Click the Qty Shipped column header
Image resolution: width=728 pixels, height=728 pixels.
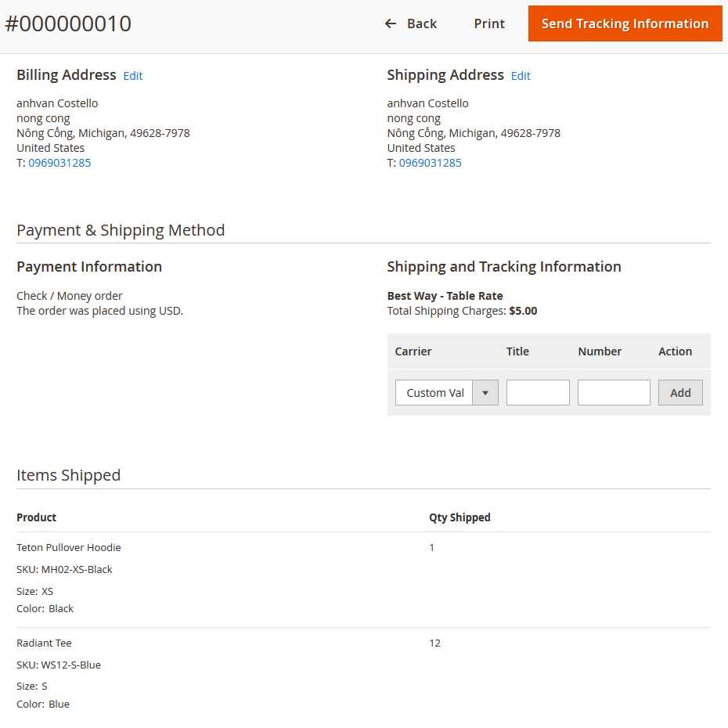click(x=460, y=517)
